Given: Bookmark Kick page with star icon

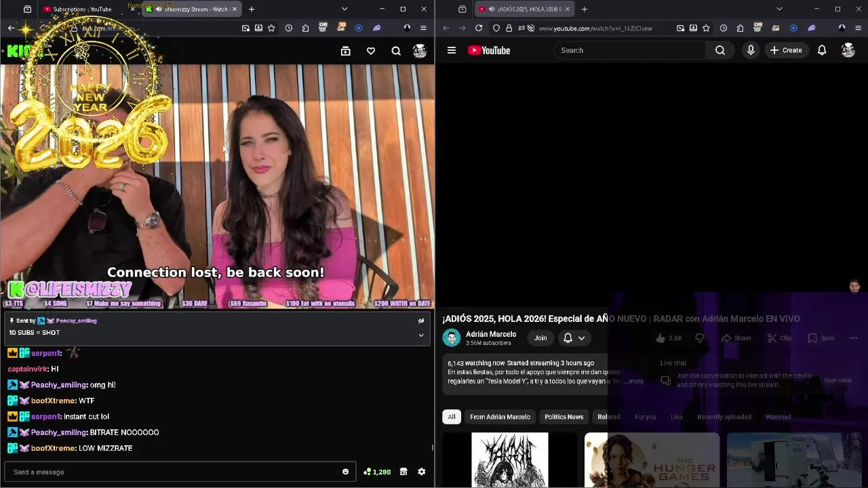Looking at the screenshot, I should coord(271,28).
